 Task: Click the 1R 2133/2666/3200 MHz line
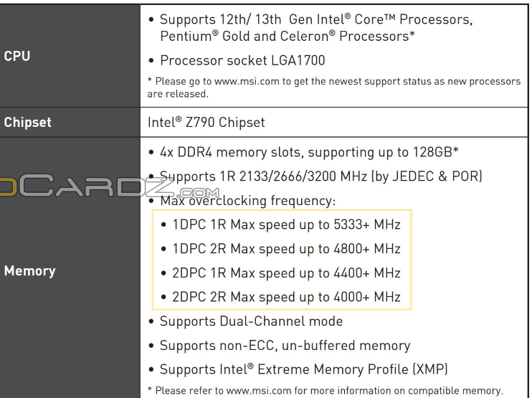coord(320,176)
